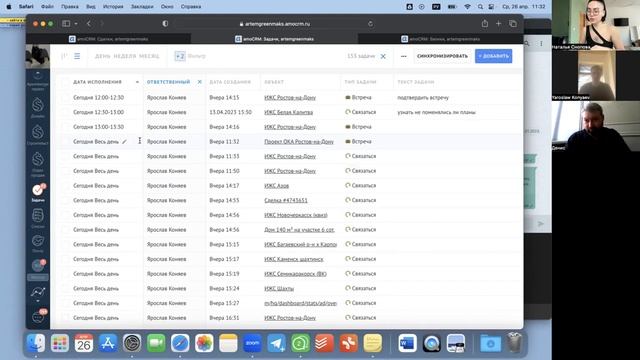Open the three-dots more menu

404,56
